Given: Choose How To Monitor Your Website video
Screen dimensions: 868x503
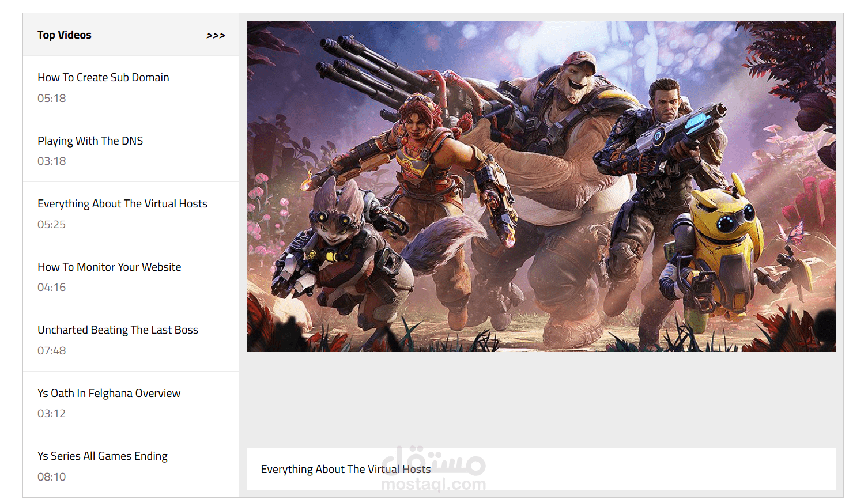Looking at the screenshot, I should (131, 277).
